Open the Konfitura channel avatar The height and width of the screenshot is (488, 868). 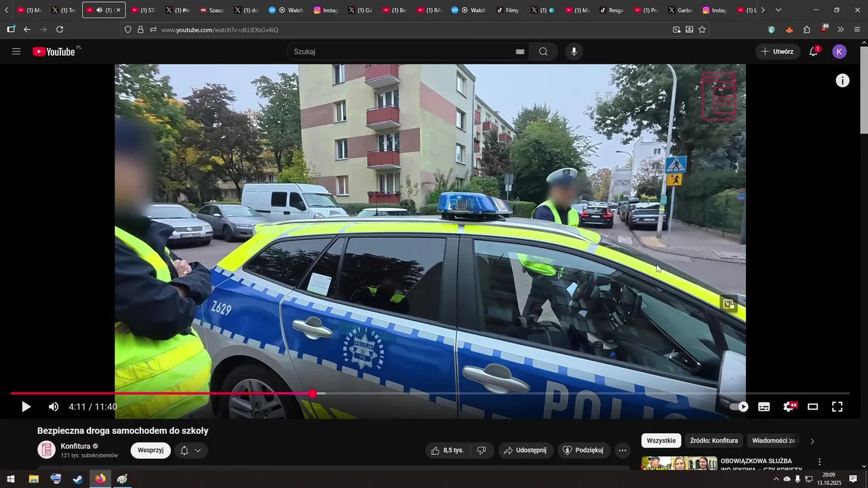tap(46, 450)
